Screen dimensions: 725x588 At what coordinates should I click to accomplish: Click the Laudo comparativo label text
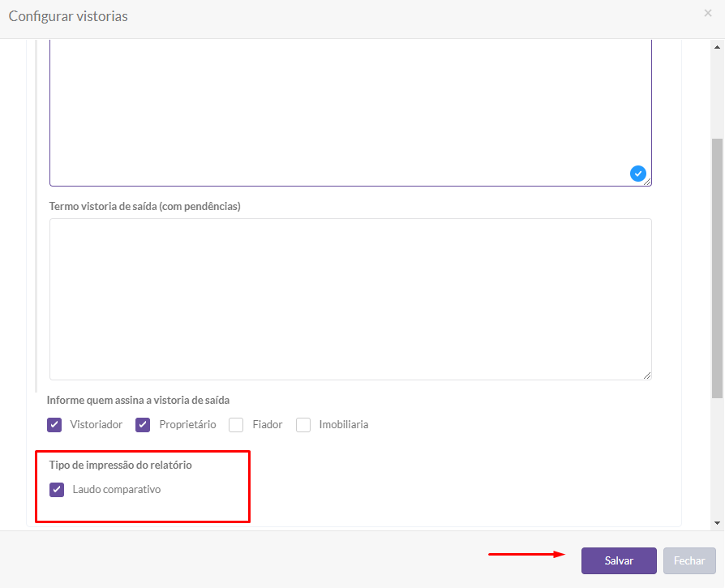coord(117,490)
